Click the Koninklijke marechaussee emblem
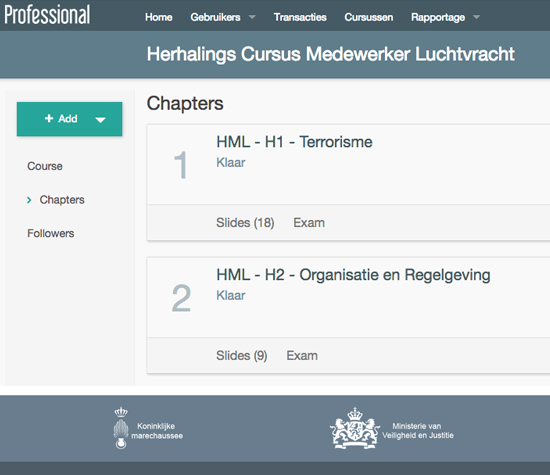This screenshot has height=475, width=550. (x=121, y=428)
